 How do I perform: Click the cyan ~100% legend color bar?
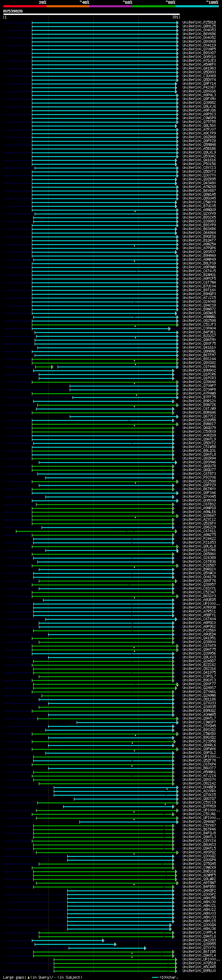pyautogui.click(x=197, y=6)
